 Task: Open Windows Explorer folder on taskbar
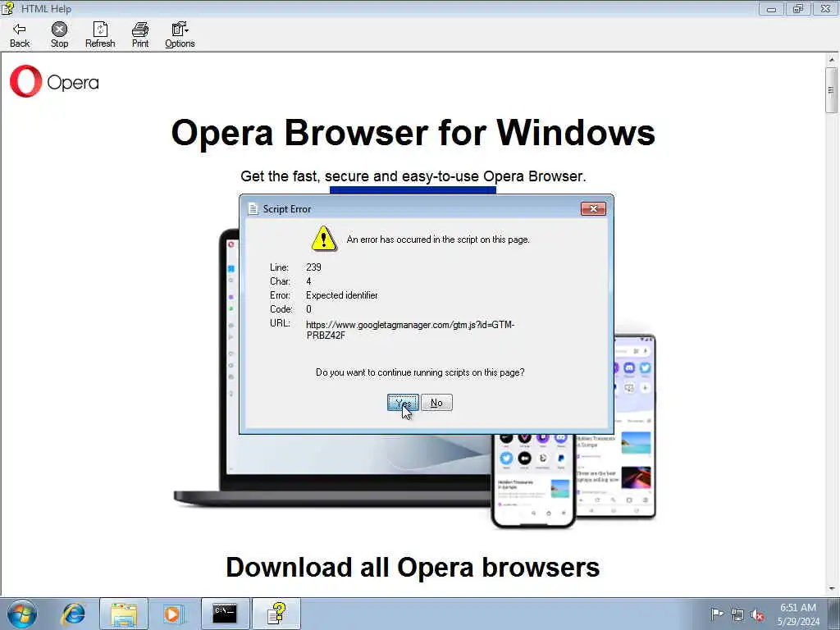[x=124, y=614]
